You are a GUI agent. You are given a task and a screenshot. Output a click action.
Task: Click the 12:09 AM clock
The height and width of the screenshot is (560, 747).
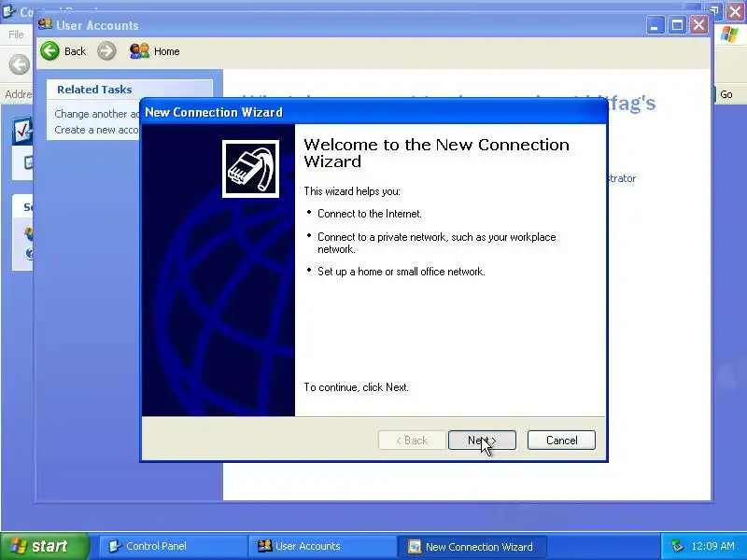pos(712,546)
